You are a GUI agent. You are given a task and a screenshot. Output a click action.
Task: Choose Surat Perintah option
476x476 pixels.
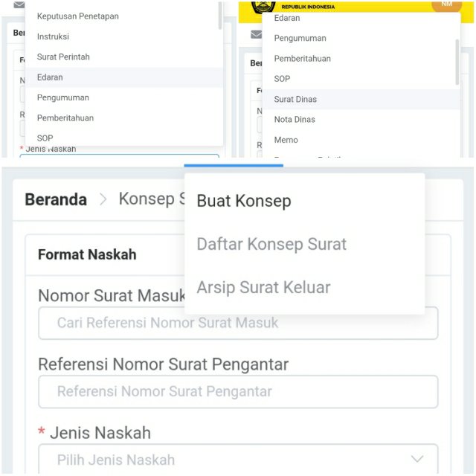(x=63, y=57)
